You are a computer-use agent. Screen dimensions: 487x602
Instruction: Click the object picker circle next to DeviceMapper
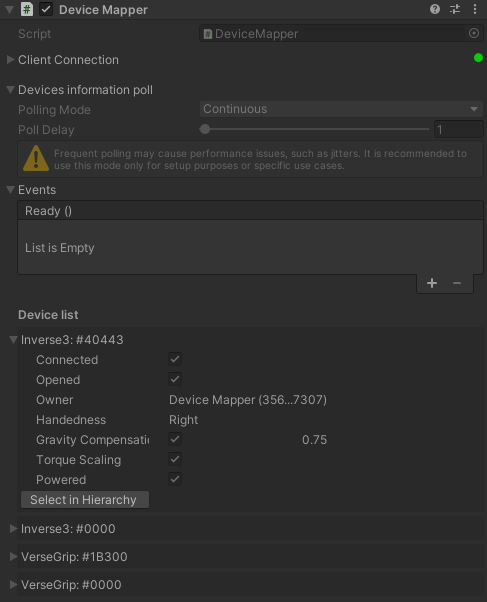coord(474,33)
